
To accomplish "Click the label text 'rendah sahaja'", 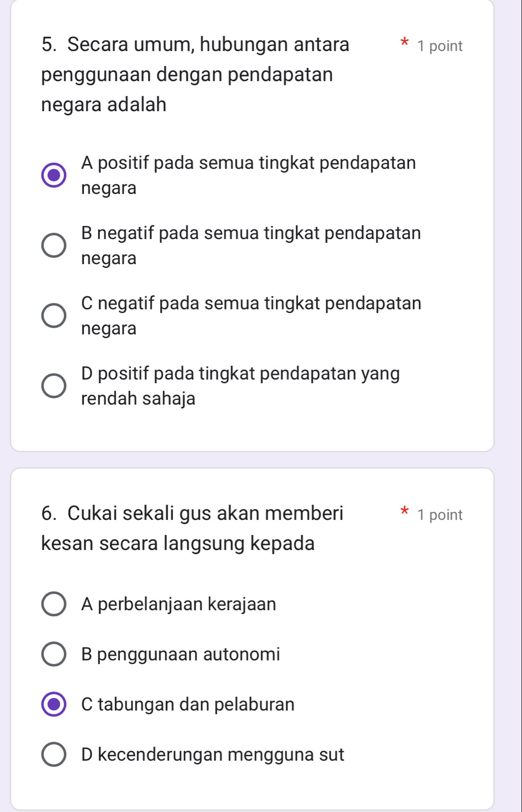I will (x=138, y=398).
